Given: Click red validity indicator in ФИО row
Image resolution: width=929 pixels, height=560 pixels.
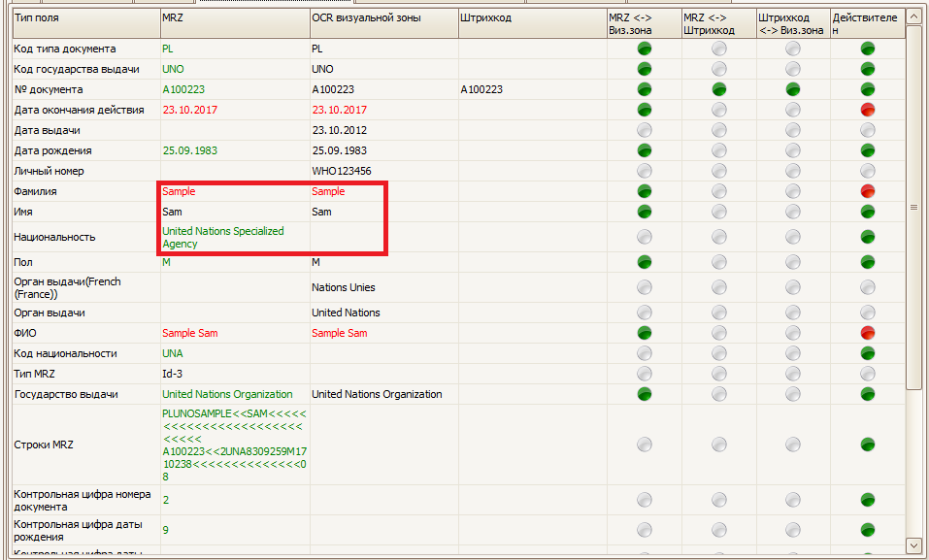Looking at the screenshot, I should pyautogui.click(x=868, y=333).
